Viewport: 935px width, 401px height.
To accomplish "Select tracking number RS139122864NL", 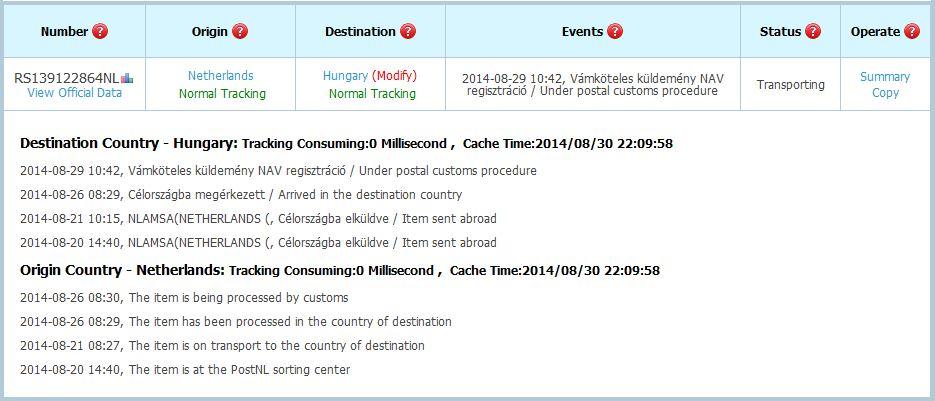I will click(66, 77).
